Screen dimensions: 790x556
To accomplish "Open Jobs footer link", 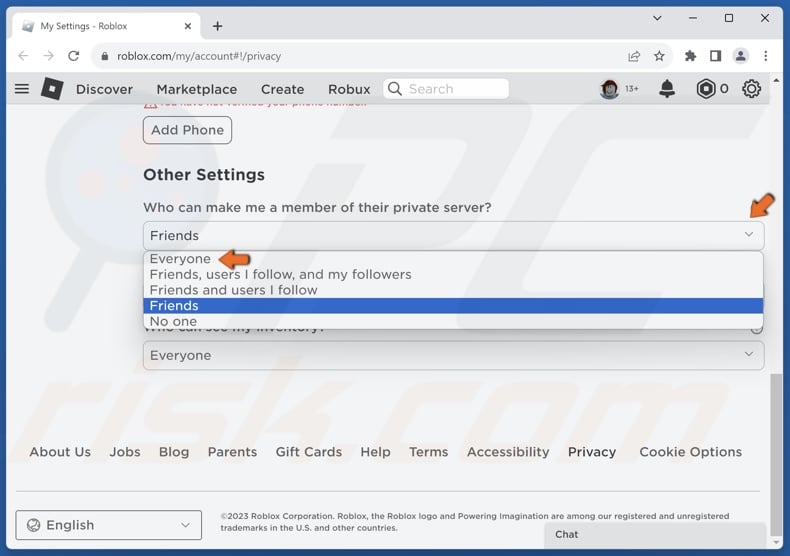I will pos(125,452).
